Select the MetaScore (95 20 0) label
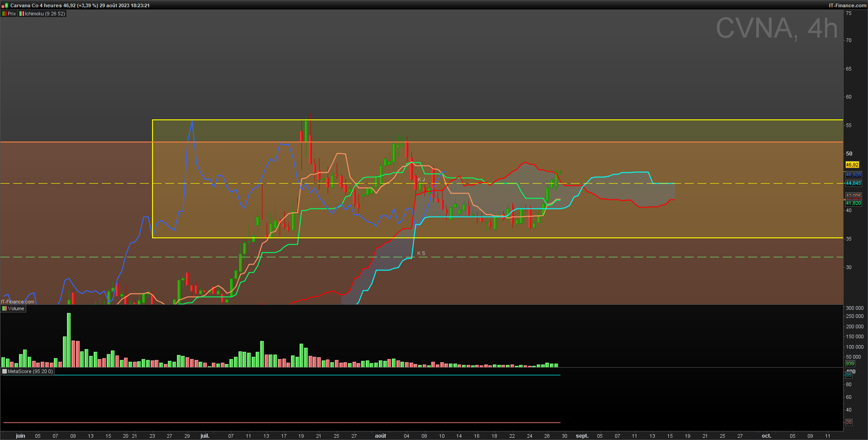 click(30, 371)
